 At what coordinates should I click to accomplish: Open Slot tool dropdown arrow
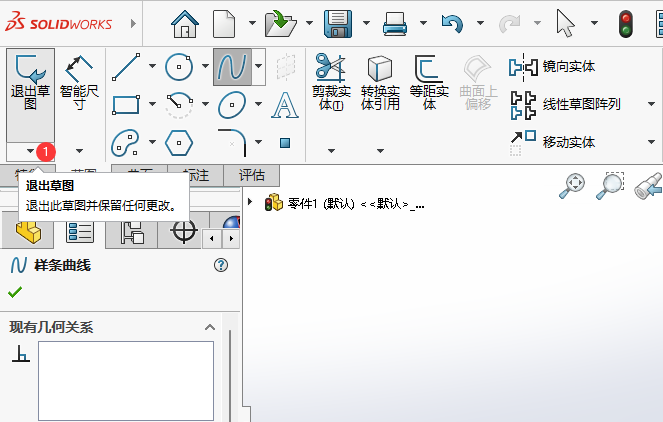[x=152, y=142]
